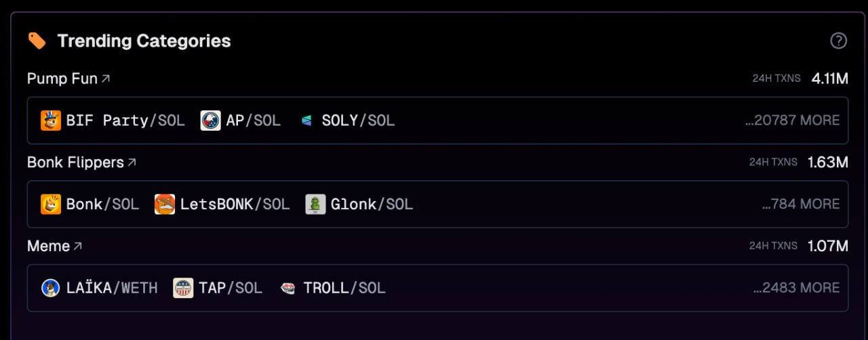Screen dimensions: 868x340
Task: Expand the 20787 MORE Pump Fun pairs
Action: (792, 121)
